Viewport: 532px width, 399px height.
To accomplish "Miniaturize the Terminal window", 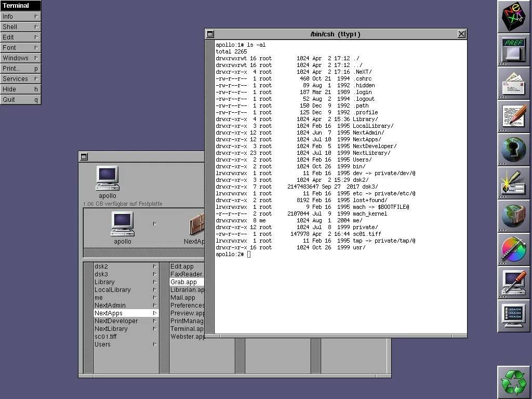I will pyautogui.click(x=210, y=34).
